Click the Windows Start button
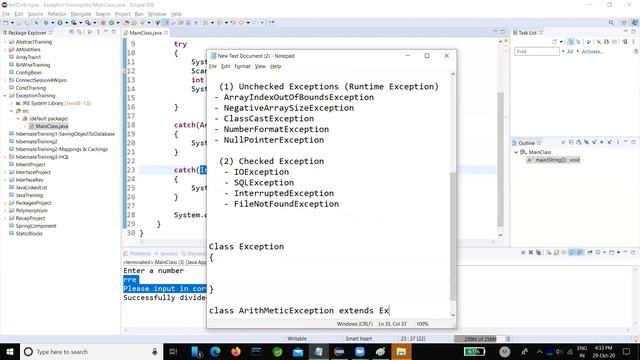This screenshot has width=640, height=360. point(10,351)
